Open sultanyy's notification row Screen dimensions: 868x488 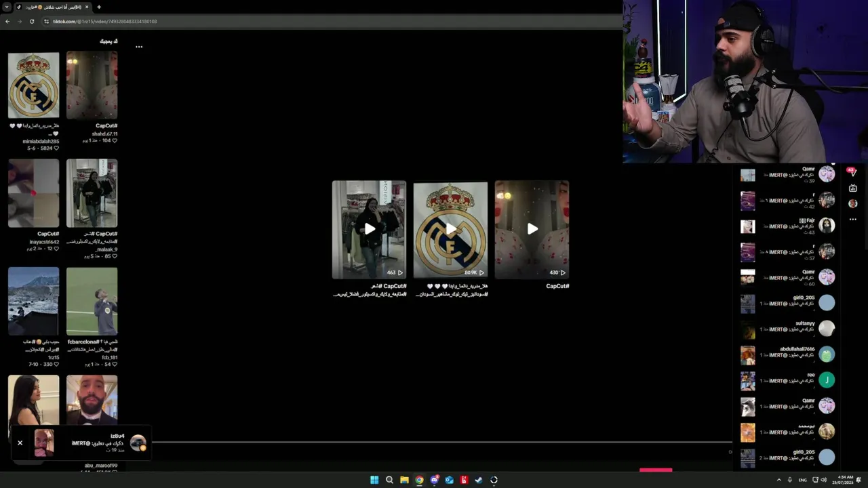(x=788, y=329)
